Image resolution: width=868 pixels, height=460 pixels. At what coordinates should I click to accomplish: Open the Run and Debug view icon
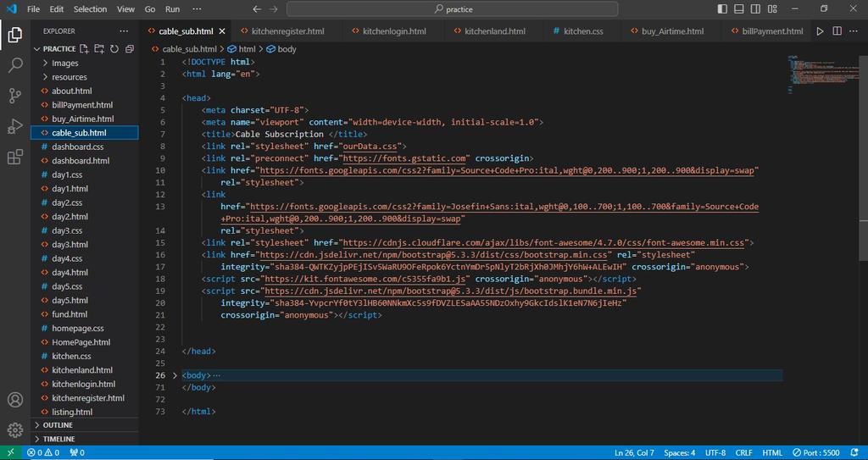coord(15,126)
